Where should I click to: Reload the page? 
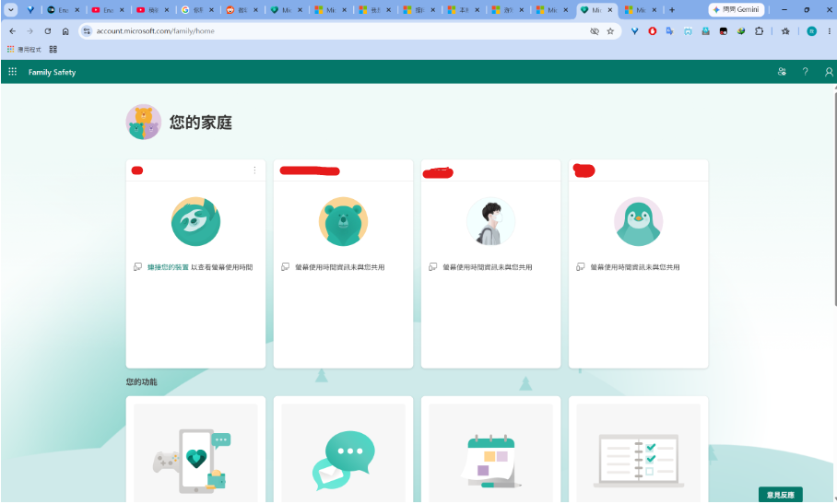(x=48, y=31)
